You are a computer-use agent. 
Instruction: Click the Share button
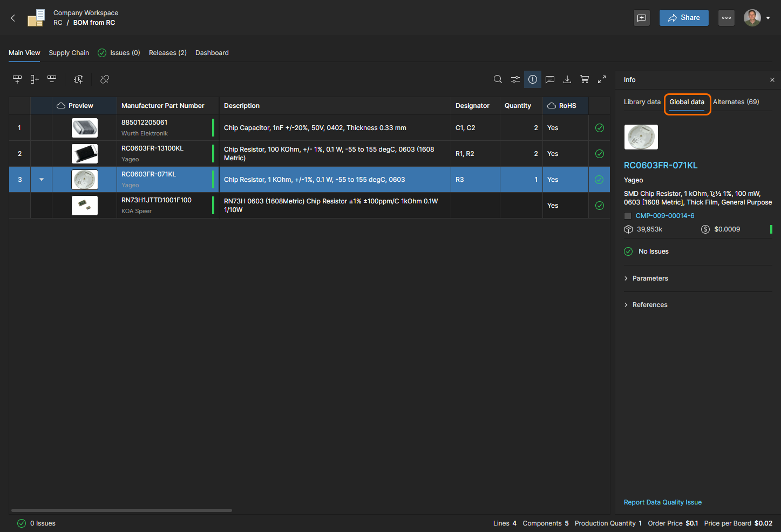click(684, 18)
